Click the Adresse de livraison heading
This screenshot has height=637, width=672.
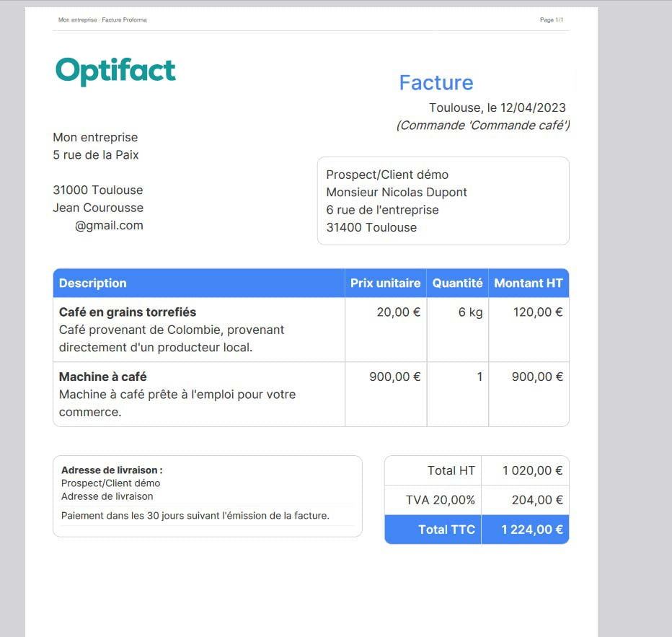[x=112, y=470]
